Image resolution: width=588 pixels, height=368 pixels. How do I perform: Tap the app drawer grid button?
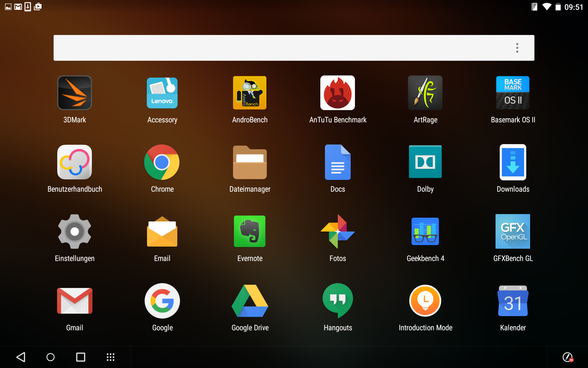pyautogui.click(x=111, y=357)
